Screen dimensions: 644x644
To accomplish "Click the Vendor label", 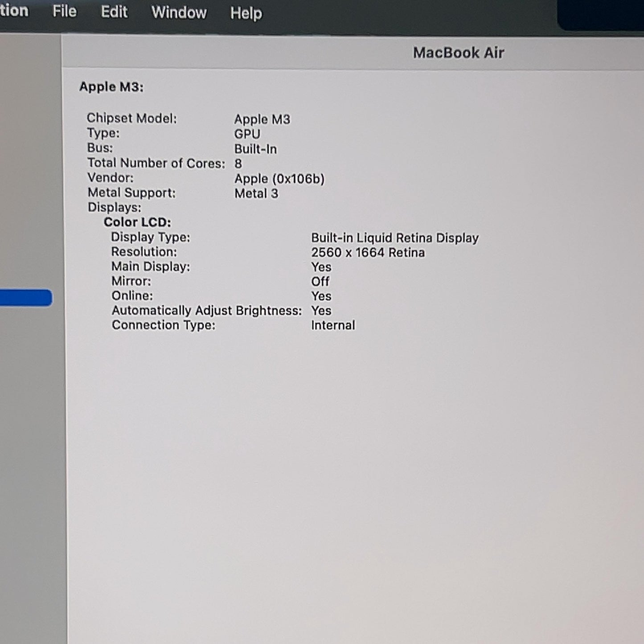I will click(110, 177).
